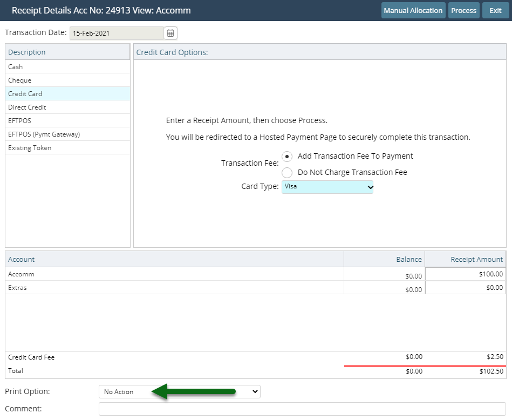Click the Exit button
The height and width of the screenshot is (420, 512).
(495, 10)
